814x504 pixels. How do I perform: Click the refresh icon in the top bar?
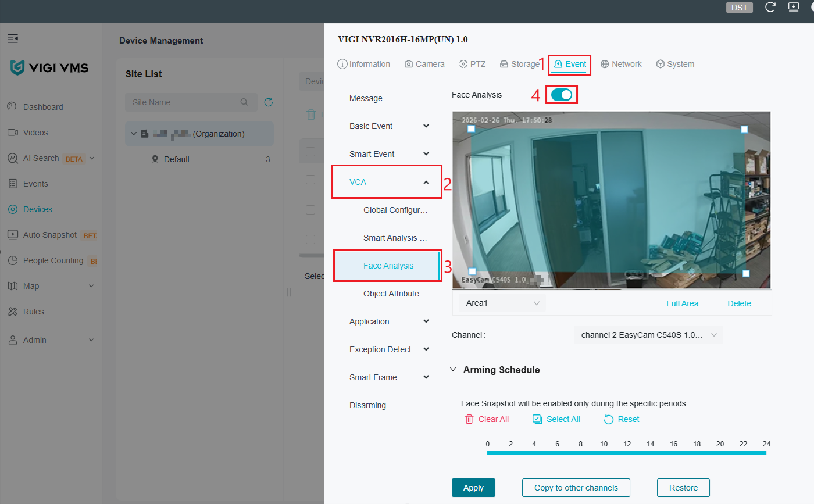click(x=770, y=7)
